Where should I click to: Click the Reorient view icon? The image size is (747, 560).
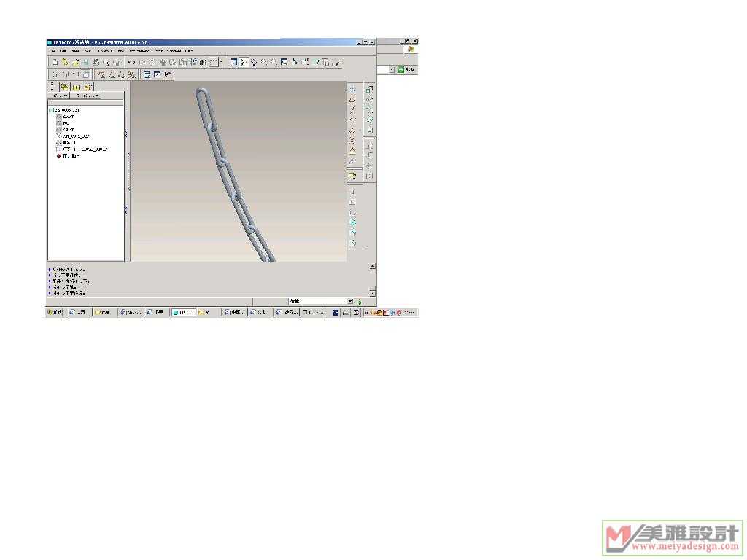(x=295, y=63)
